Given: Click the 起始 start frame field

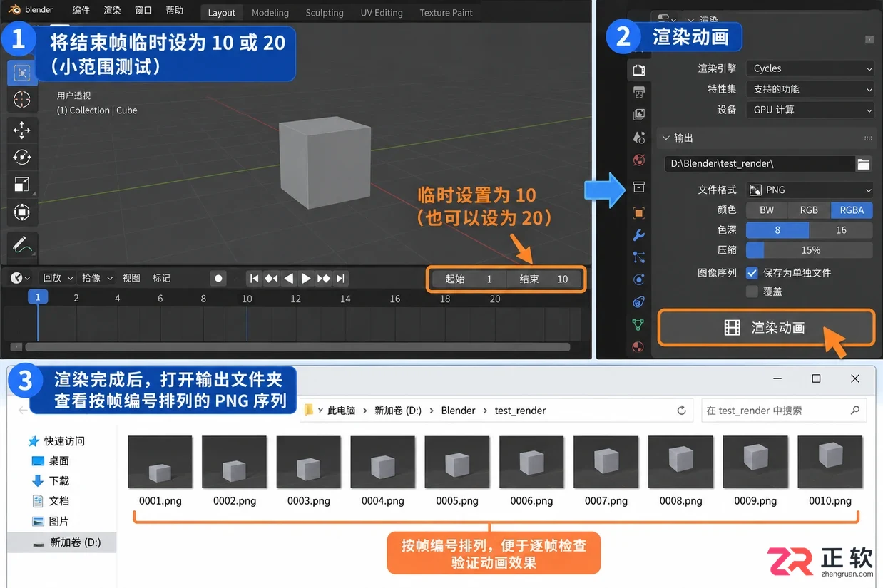Looking at the screenshot, I should tap(469, 279).
